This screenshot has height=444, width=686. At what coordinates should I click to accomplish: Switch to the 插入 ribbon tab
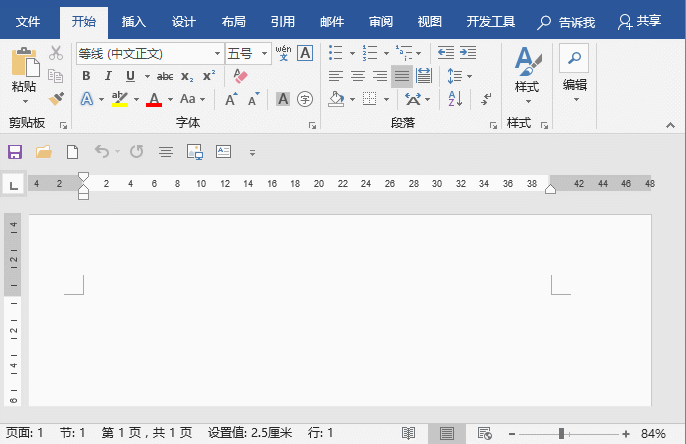tap(133, 20)
